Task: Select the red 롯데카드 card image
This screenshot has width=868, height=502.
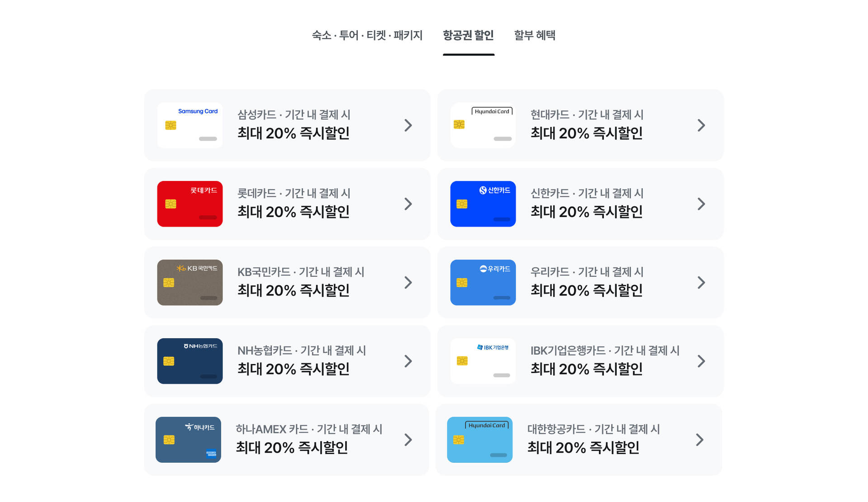Action: [190, 204]
